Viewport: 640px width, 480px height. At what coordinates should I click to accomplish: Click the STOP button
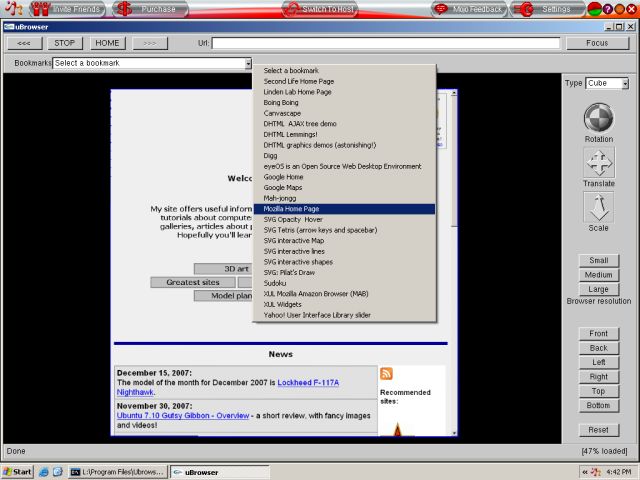64,43
